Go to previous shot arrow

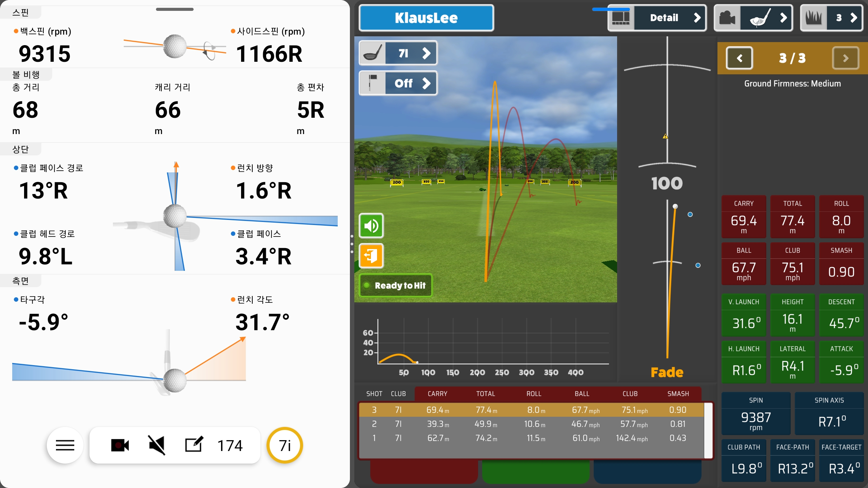pyautogui.click(x=739, y=58)
